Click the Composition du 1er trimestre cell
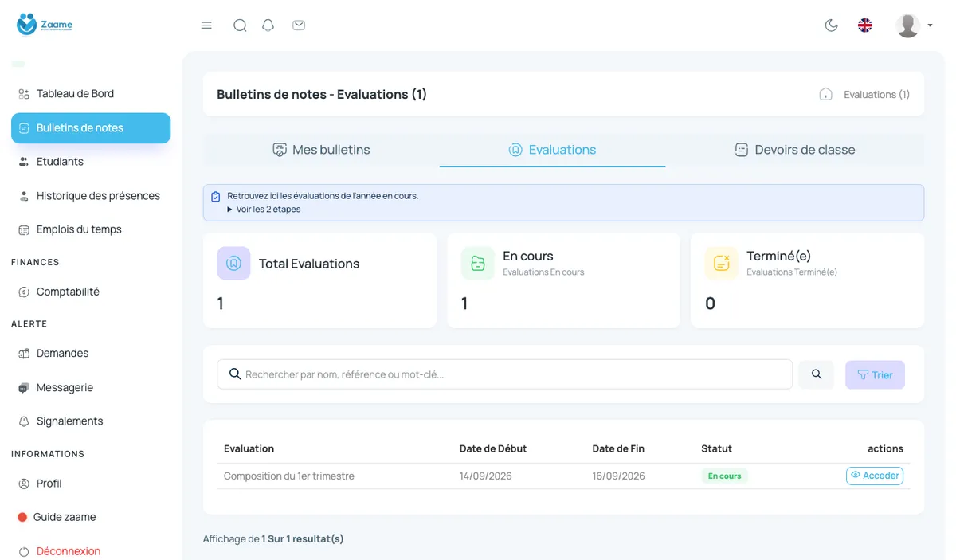This screenshot has width=956, height=560. coord(289,476)
